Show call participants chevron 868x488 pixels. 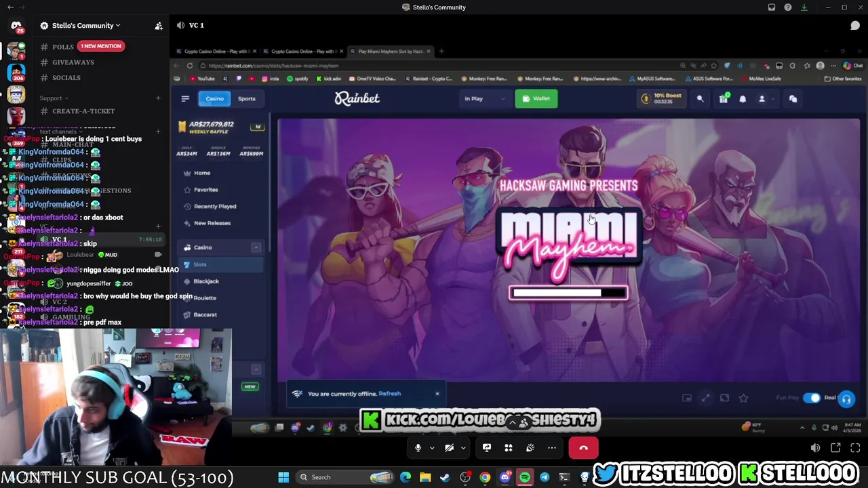point(513,423)
